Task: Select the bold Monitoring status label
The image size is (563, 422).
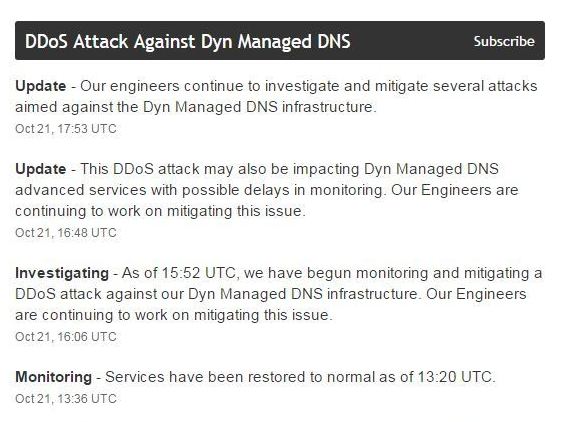Action: point(53,377)
